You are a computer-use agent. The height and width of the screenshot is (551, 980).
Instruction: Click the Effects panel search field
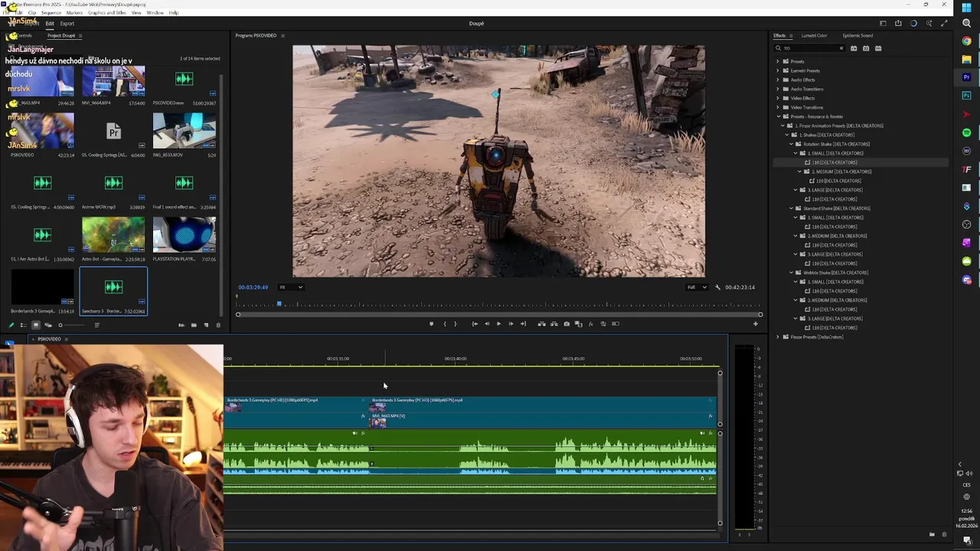[x=808, y=48]
